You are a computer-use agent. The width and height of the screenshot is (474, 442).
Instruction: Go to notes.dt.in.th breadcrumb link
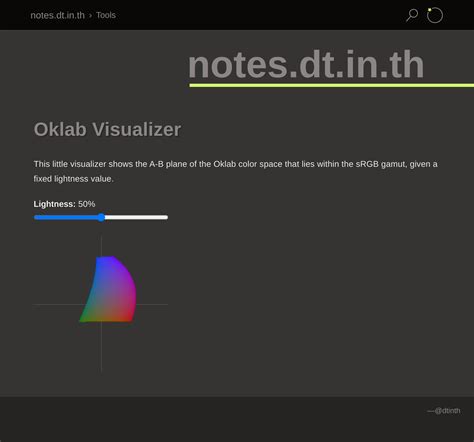(57, 15)
